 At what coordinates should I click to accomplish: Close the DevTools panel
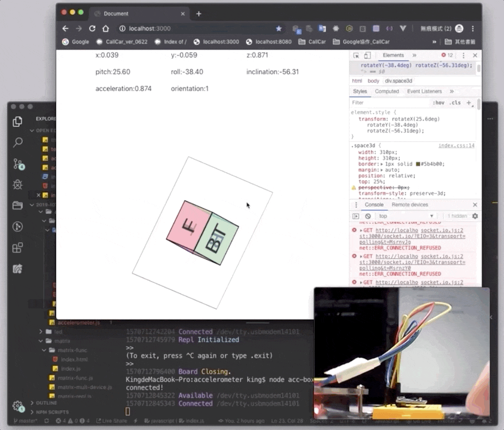click(475, 55)
